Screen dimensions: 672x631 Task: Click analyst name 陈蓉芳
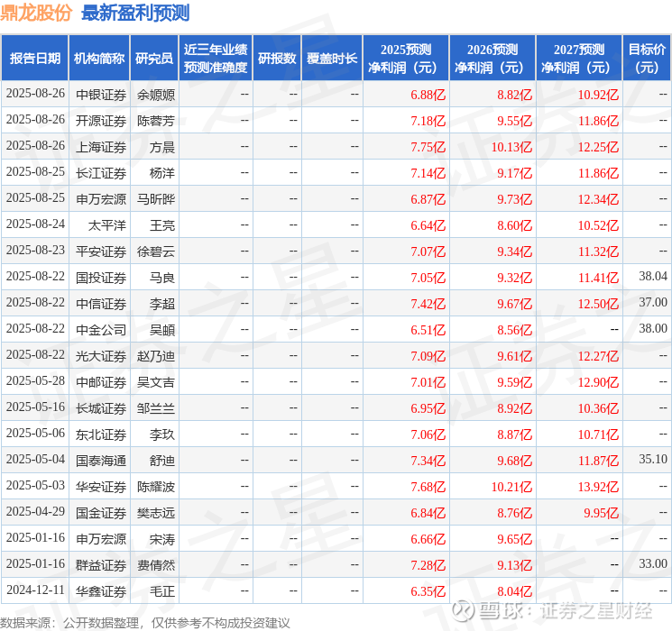[156, 121]
